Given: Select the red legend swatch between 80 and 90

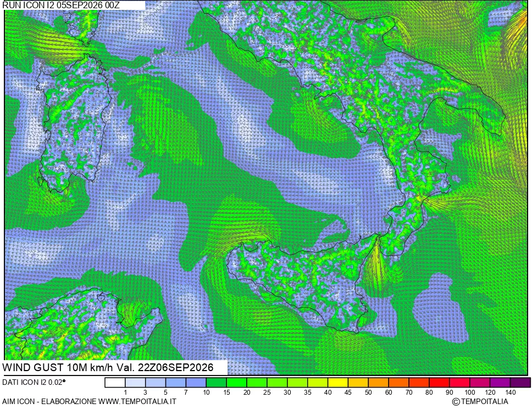Looking at the screenshot, I should pos(439,383).
